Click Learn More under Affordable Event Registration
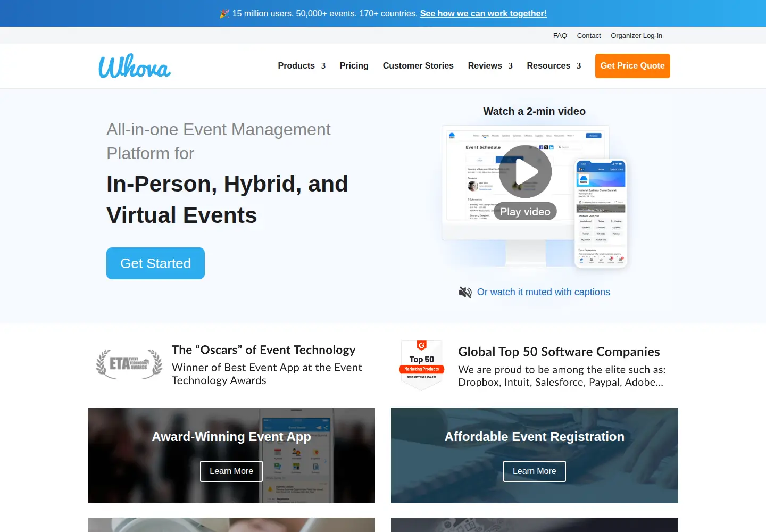The image size is (766, 532). pyautogui.click(x=535, y=471)
